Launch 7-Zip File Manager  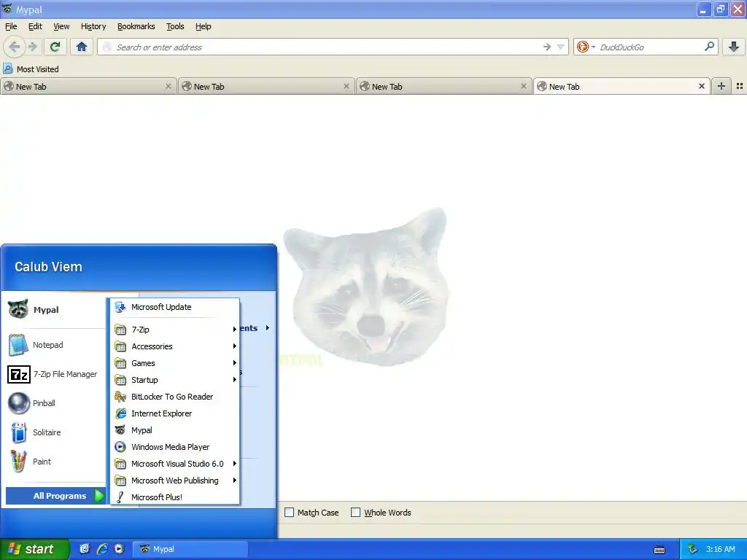coord(55,374)
